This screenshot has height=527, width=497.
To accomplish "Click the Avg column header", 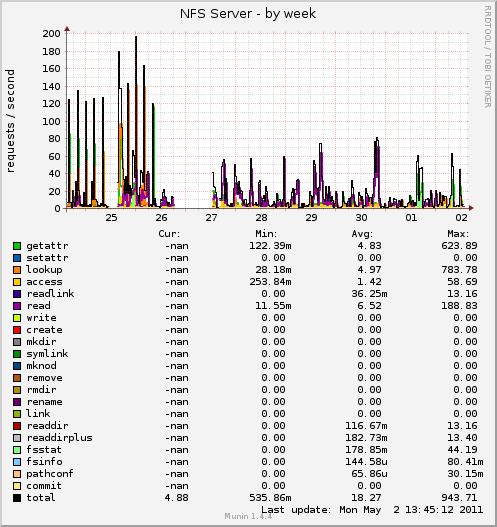I will coord(362,234).
